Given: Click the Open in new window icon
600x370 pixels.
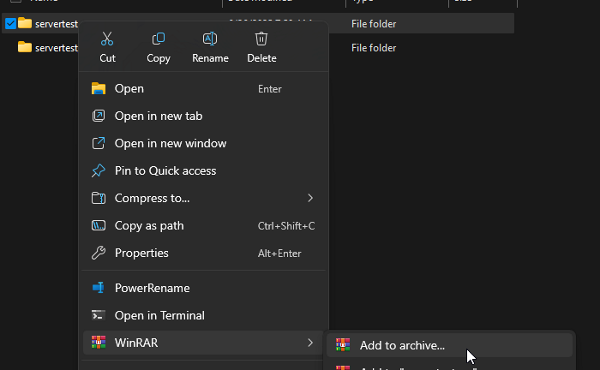Looking at the screenshot, I should (98, 143).
